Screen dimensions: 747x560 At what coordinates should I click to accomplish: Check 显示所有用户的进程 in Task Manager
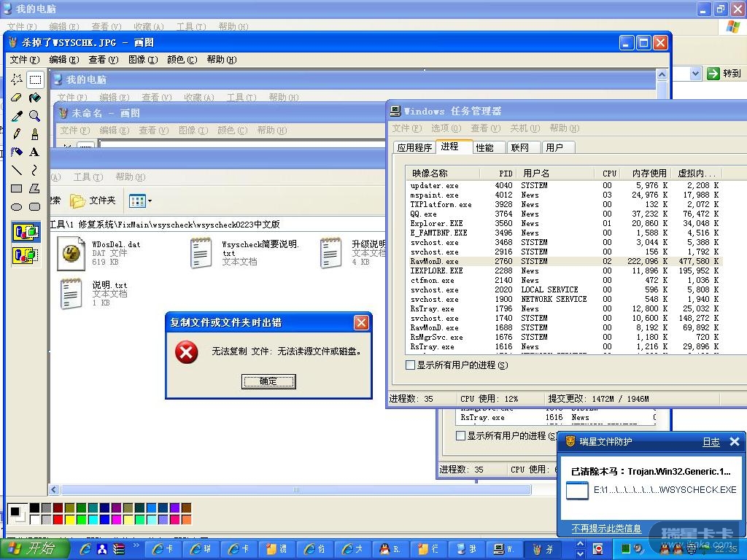[x=411, y=365]
